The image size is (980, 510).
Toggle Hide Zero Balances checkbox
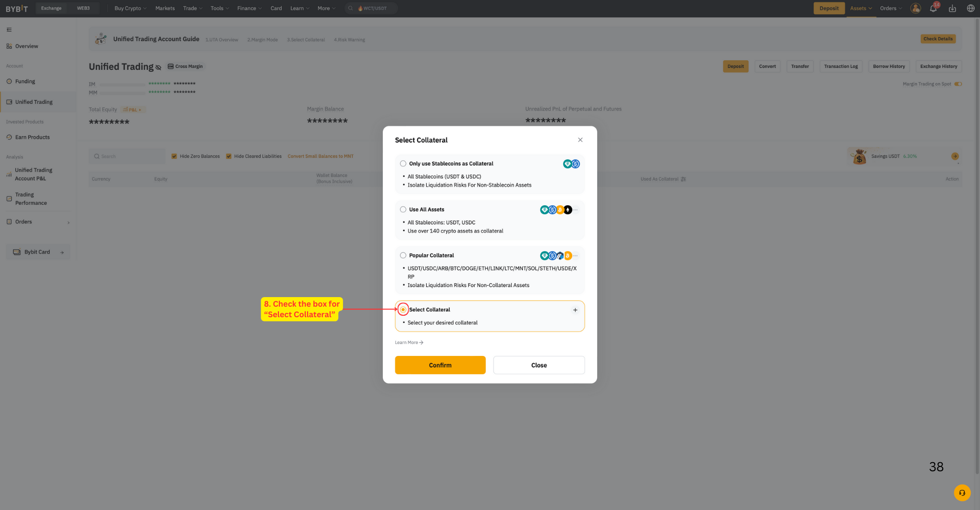pyautogui.click(x=174, y=156)
